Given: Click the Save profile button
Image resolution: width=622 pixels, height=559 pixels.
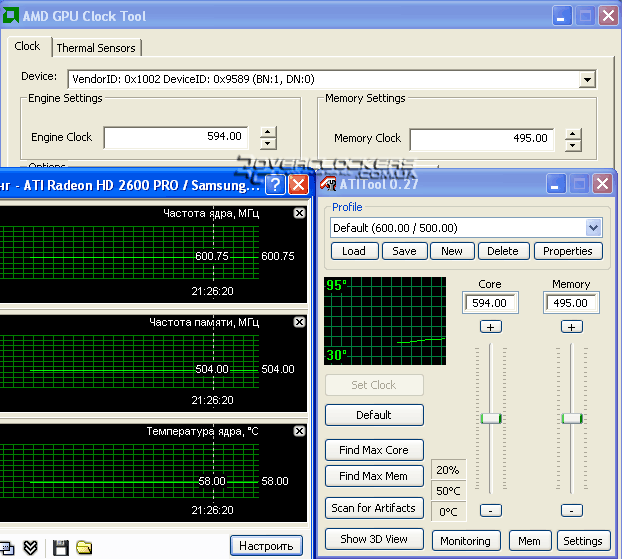Looking at the screenshot, I should [x=404, y=251].
